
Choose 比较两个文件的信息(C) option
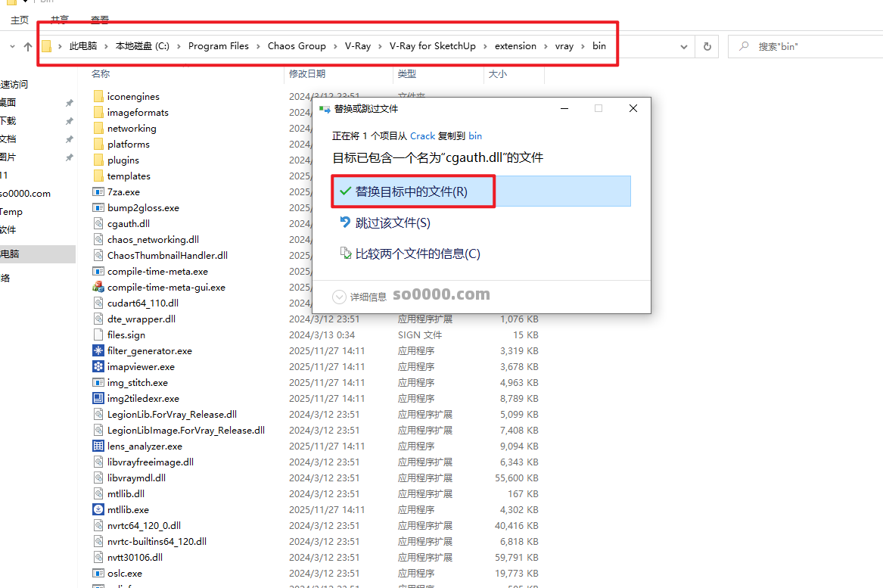coord(417,254)
